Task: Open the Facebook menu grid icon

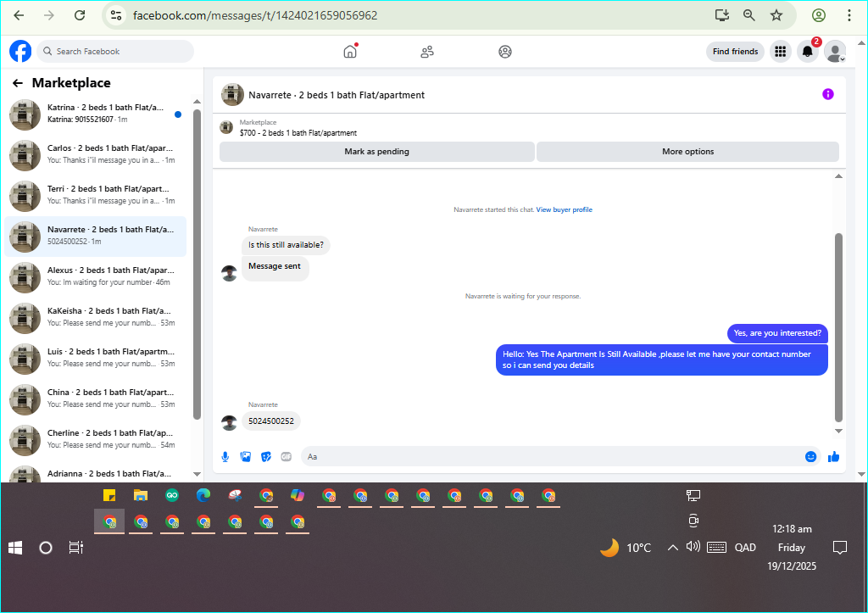Action: (x=781, y=52)
